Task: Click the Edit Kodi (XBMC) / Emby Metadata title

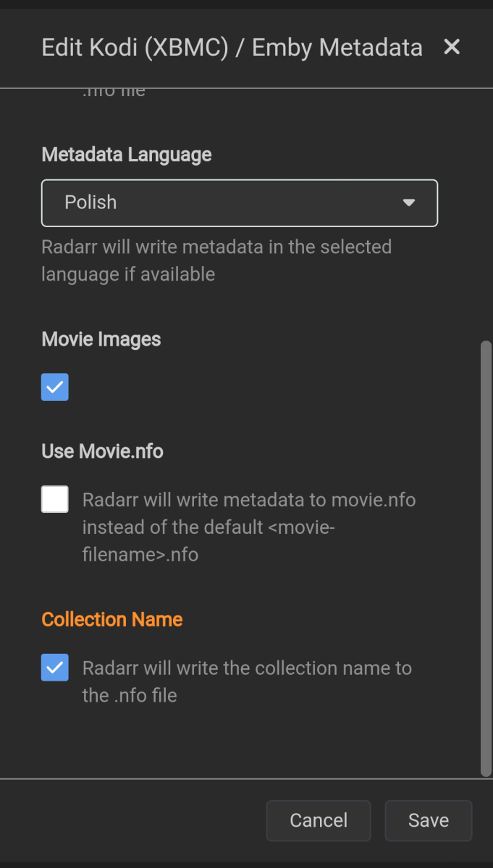Action: [232, 46]
